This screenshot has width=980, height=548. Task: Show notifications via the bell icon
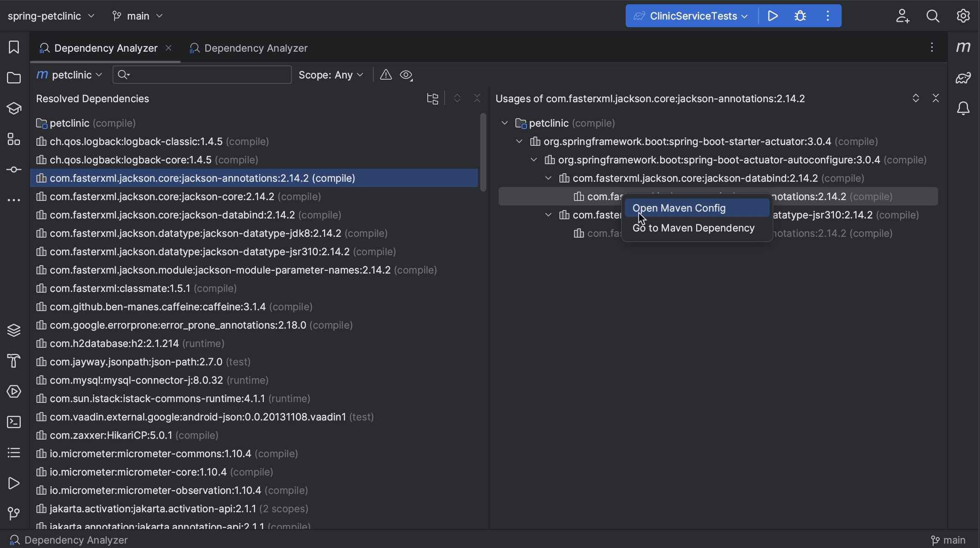tap(964, 108)
